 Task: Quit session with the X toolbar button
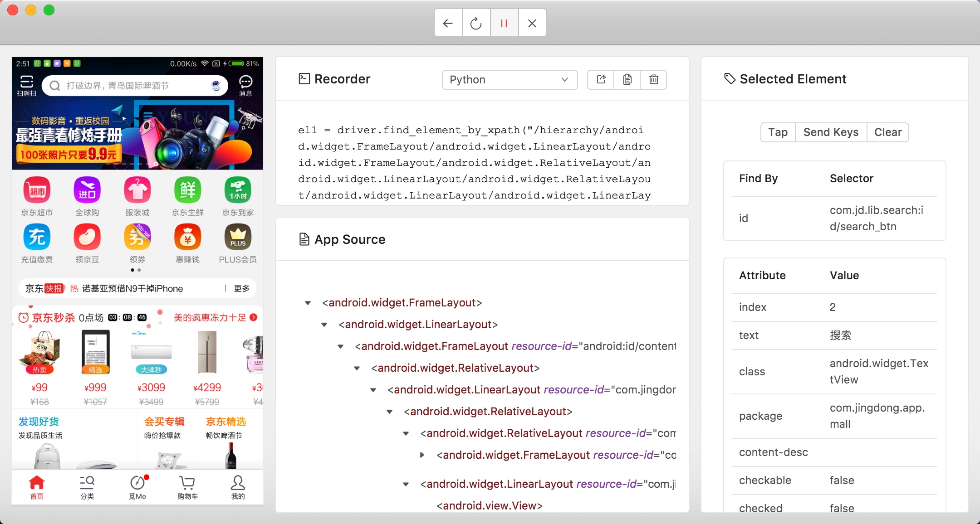point(532,23)
